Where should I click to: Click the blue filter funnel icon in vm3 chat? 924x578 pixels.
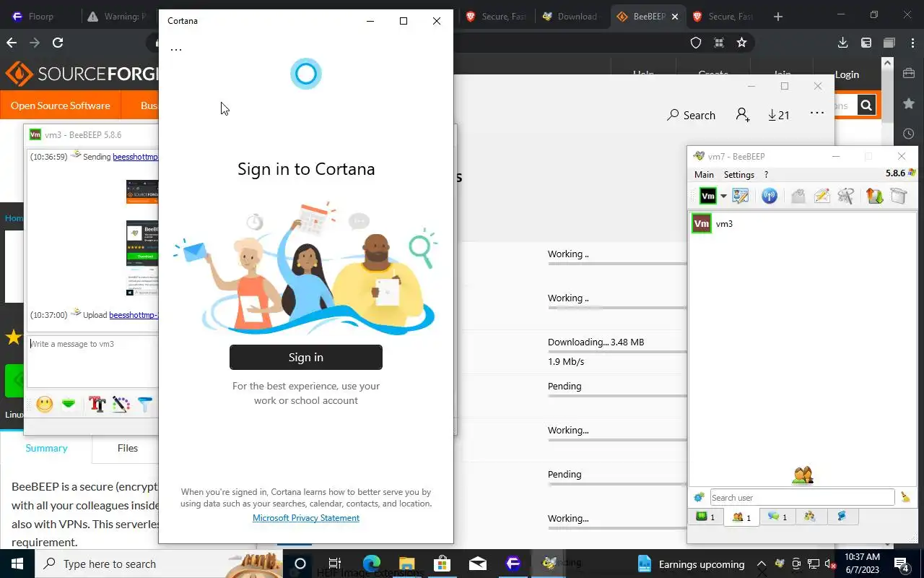pyautogui.click(x=144, y=405)
